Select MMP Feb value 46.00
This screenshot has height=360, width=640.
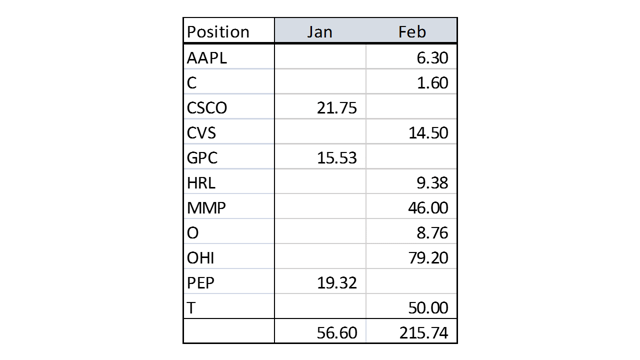(x=411, y=207)
